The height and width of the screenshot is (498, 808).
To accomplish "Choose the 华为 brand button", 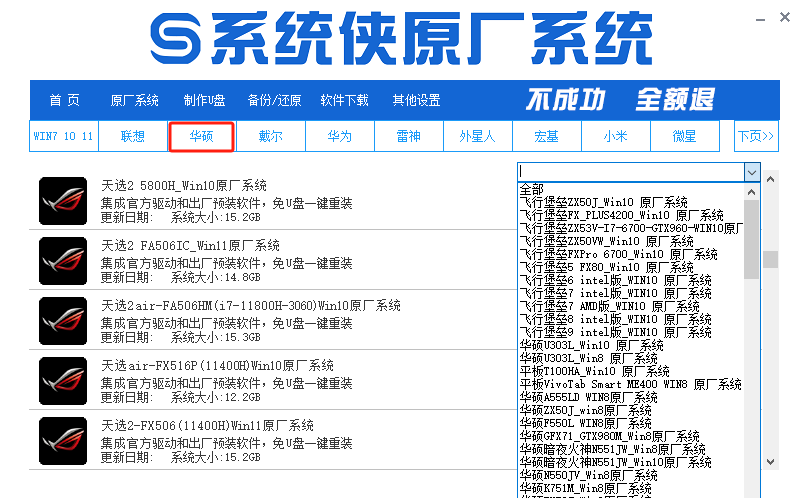I will [x=340, y=136].
